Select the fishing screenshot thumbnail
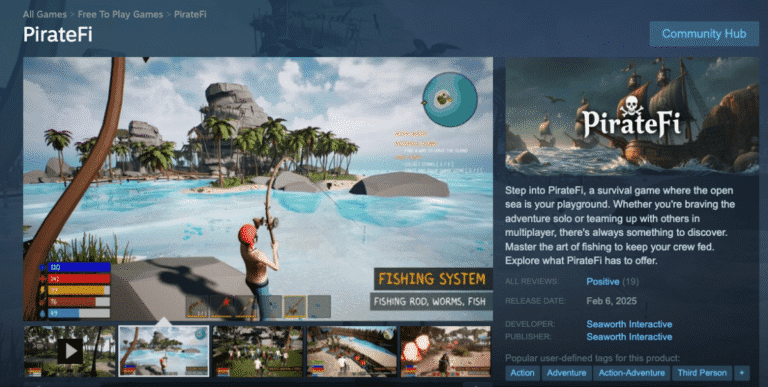The image size is (768, 387). tap(164, 351)
